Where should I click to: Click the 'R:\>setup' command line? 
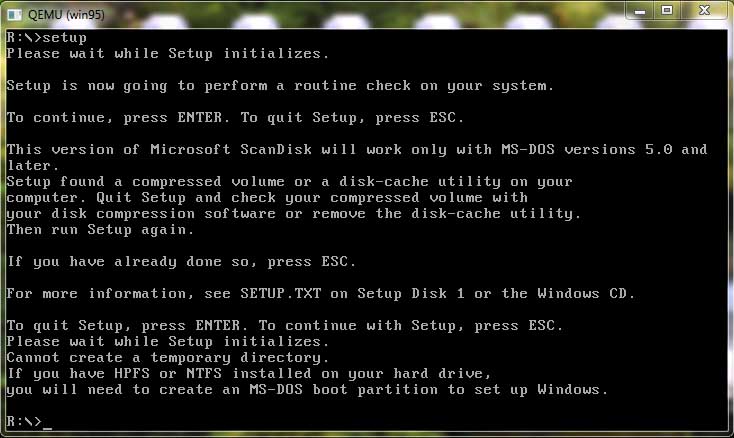46,38
